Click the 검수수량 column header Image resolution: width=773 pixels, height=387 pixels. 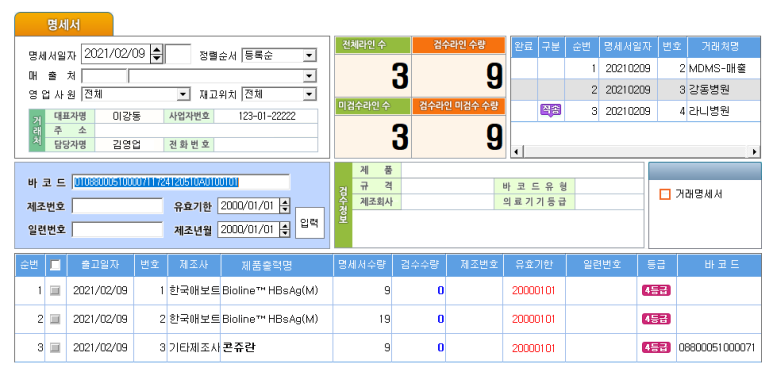pyautogui.click(x=419, y=265)
